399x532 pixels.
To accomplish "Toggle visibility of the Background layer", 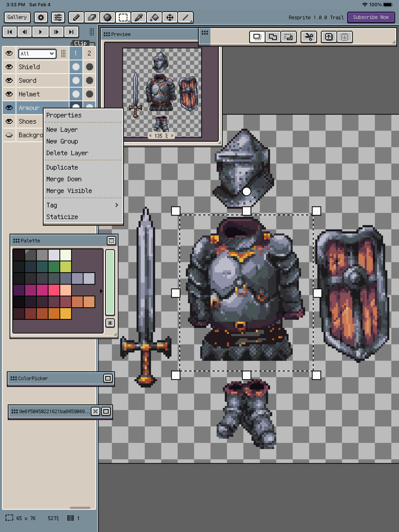I will click(9, 135).
